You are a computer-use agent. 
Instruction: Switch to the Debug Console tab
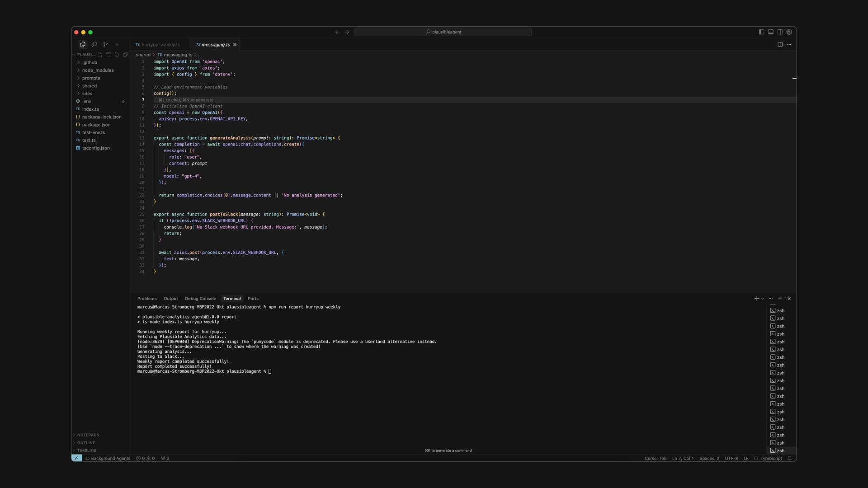point(200,299)
